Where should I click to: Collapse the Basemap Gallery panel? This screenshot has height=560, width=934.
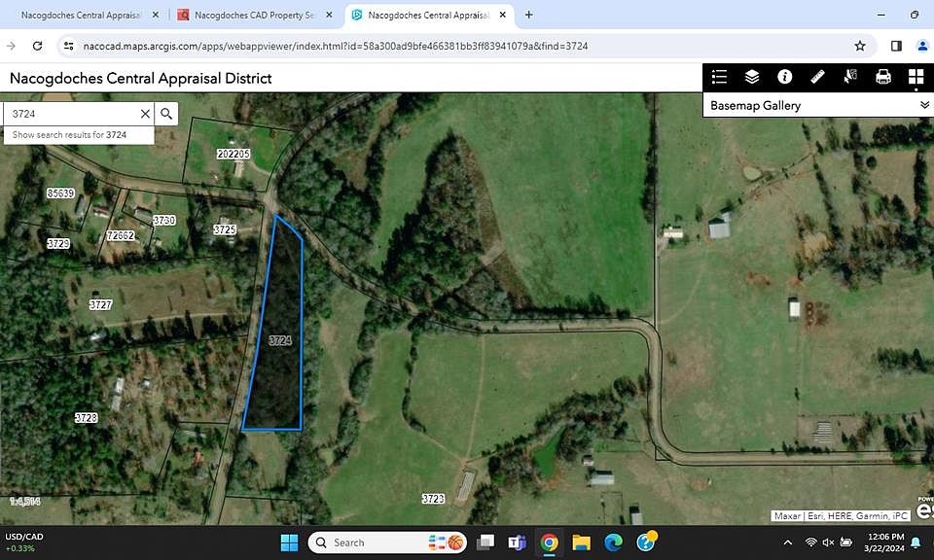pyautogui.click(x=924, y=105)
